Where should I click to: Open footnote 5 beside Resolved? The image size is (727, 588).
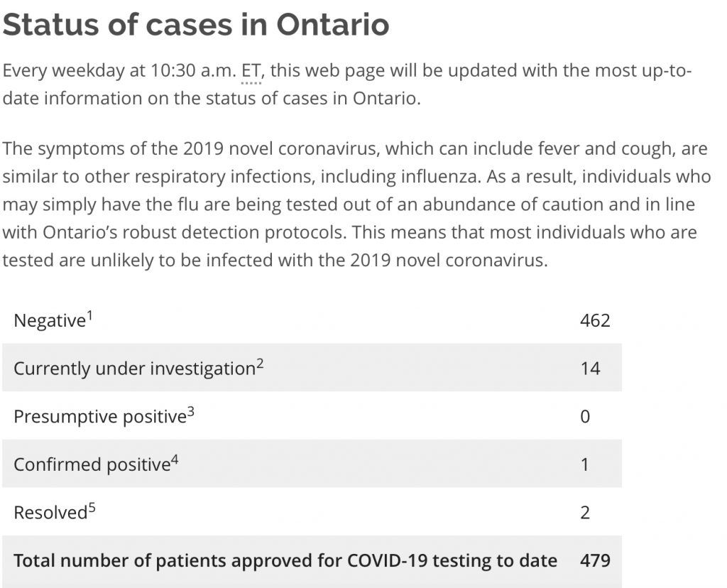click(x=92, y=507)
